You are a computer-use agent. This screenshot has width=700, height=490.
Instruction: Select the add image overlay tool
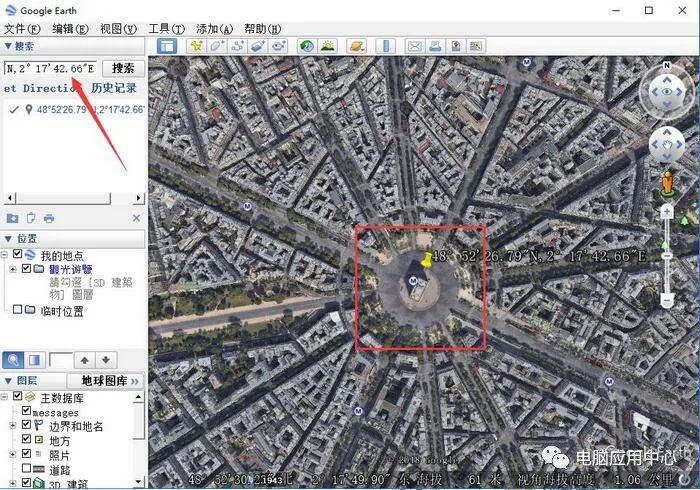(258, 46)
